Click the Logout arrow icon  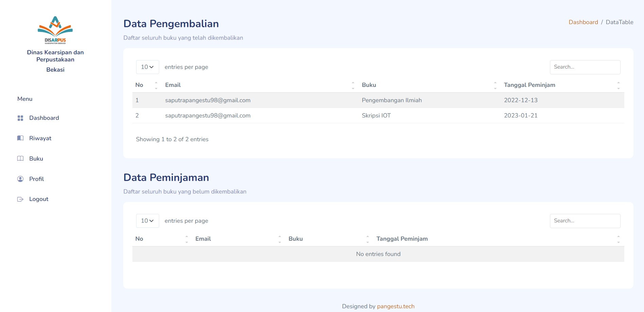coord(20,199)
